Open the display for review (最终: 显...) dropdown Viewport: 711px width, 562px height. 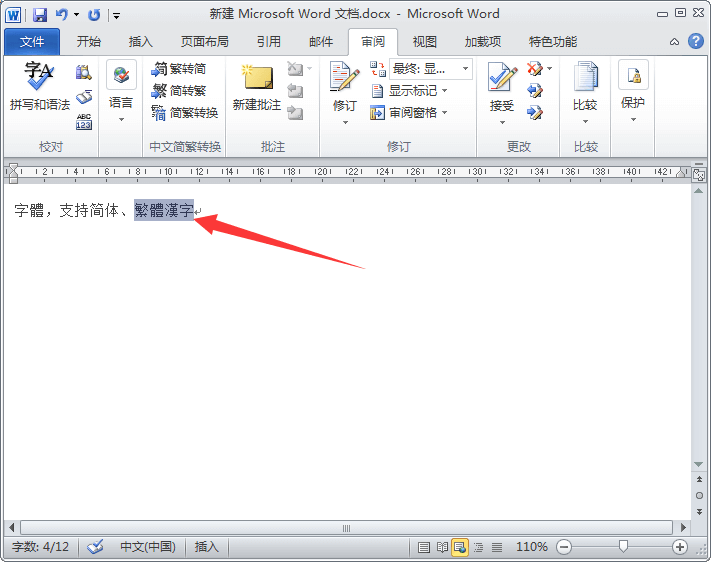tap(431, 69)
